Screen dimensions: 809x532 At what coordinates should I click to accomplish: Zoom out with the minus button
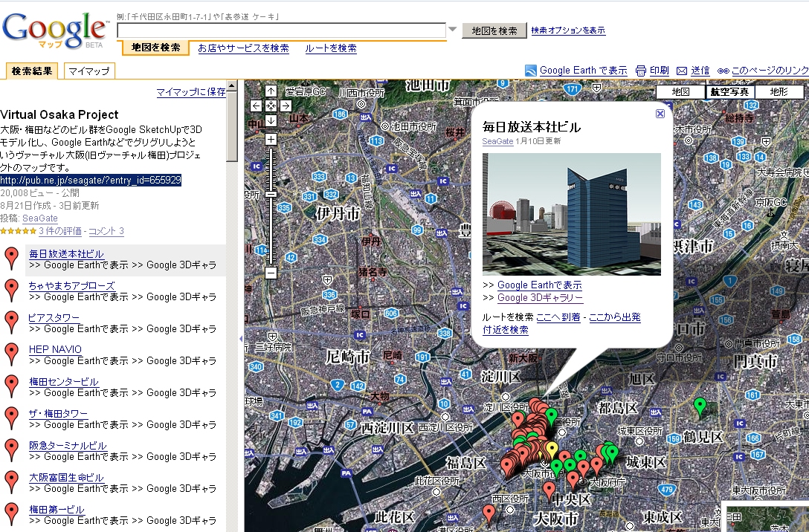(x=271, y=273)
